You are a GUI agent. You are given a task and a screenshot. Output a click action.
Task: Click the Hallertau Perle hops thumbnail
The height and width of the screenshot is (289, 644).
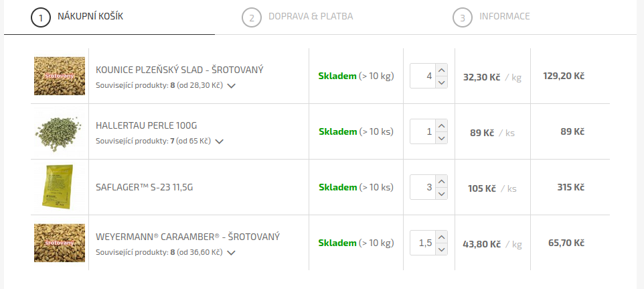point(60,131)
